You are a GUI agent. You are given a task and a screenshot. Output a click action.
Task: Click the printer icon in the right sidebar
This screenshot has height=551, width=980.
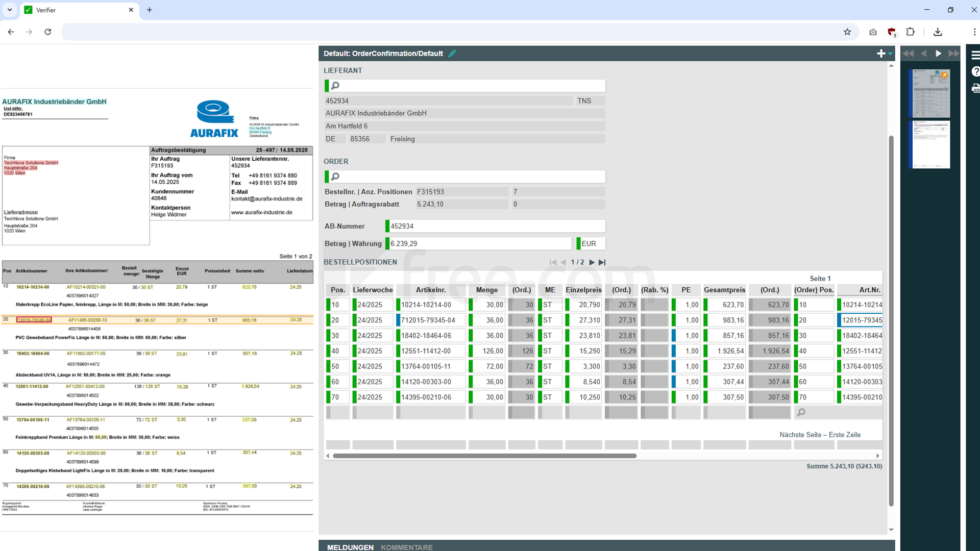[975, 89]
